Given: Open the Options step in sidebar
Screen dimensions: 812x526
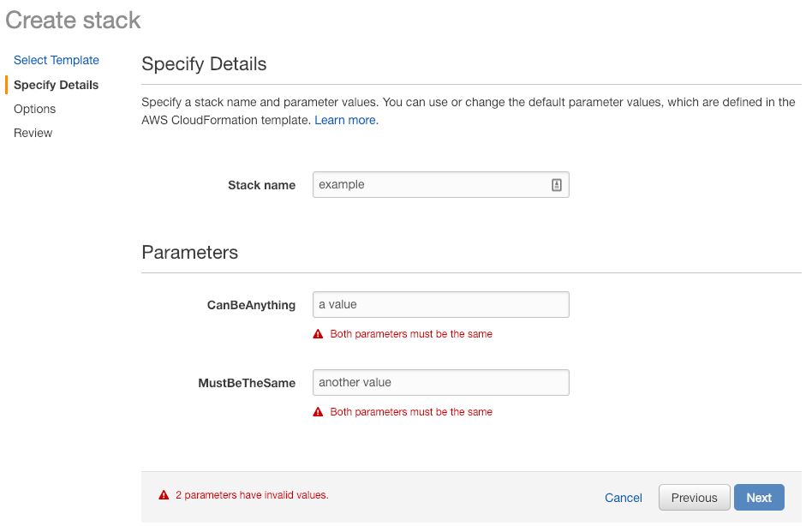Looking at the screenshot, I should (x=35, y=109).
